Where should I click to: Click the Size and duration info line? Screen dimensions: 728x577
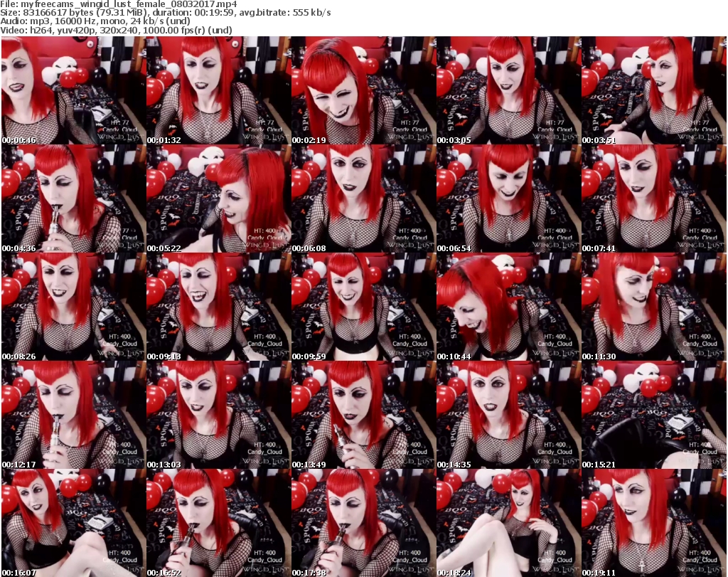(165, 13)
